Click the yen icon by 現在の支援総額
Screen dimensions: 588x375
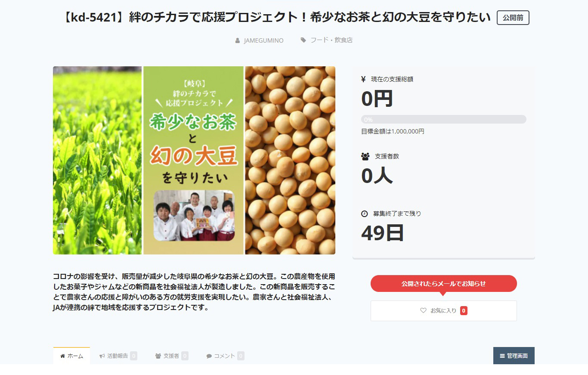pos(363,79)
